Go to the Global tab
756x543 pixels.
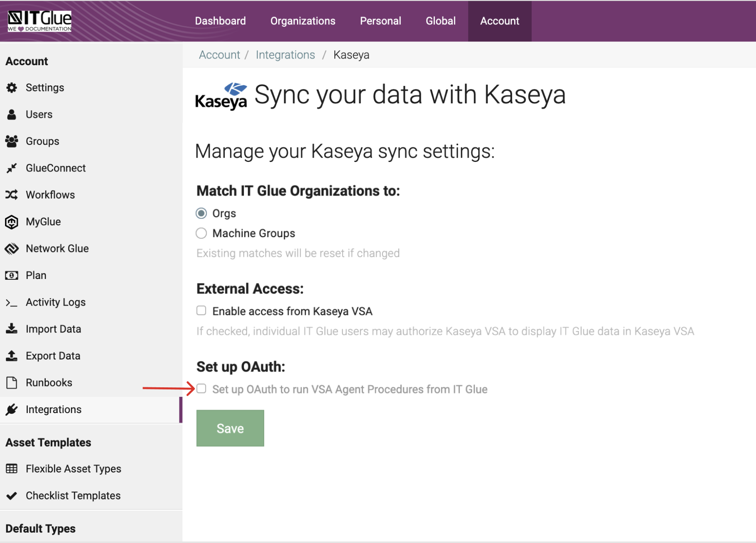click(441, 21)
